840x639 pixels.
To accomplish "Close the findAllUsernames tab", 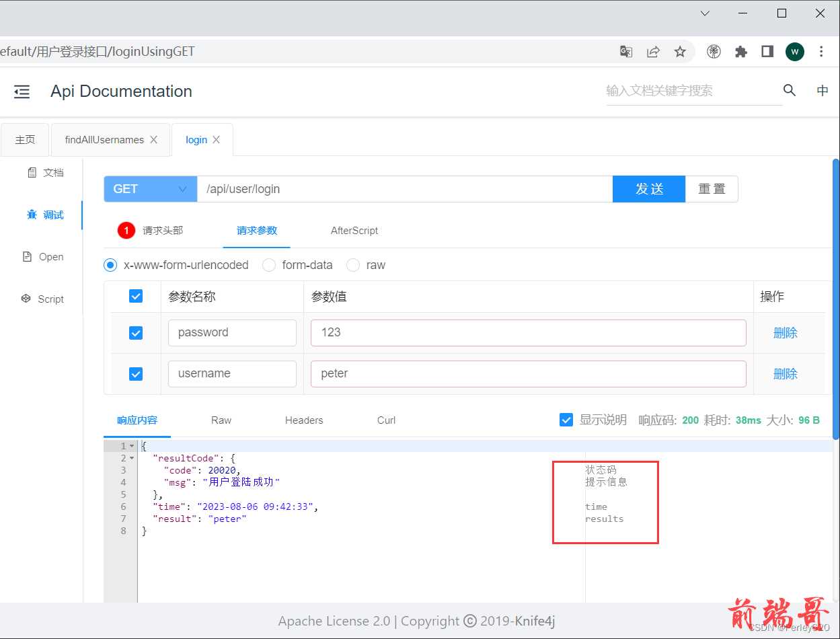I will 153,140.
